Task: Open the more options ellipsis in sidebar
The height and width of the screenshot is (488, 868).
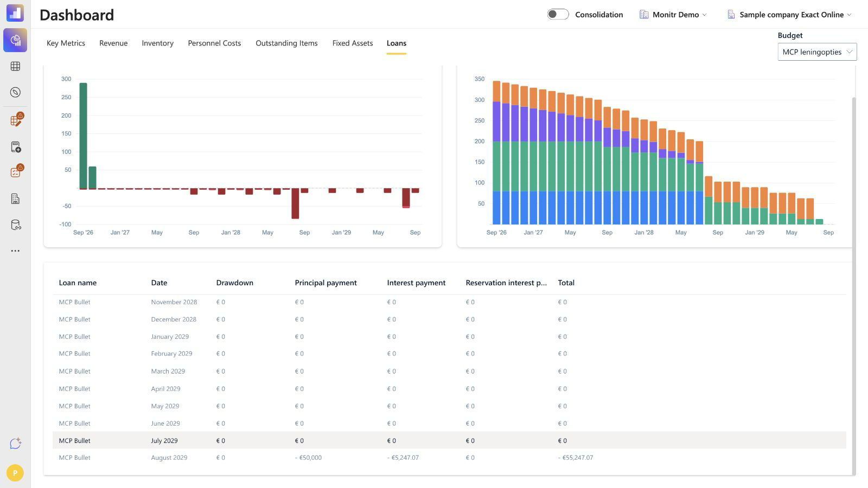Action: click(x=15, y=251)
